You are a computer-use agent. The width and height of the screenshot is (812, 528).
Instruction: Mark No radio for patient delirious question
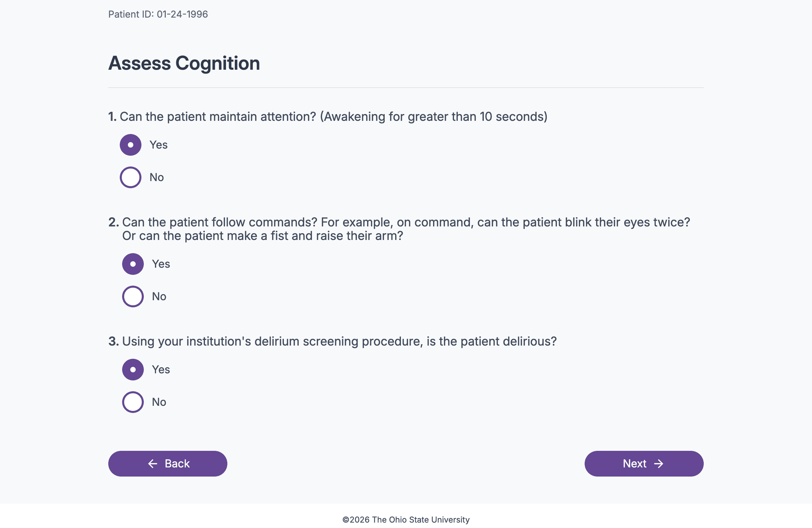click(x=133, y=402)
